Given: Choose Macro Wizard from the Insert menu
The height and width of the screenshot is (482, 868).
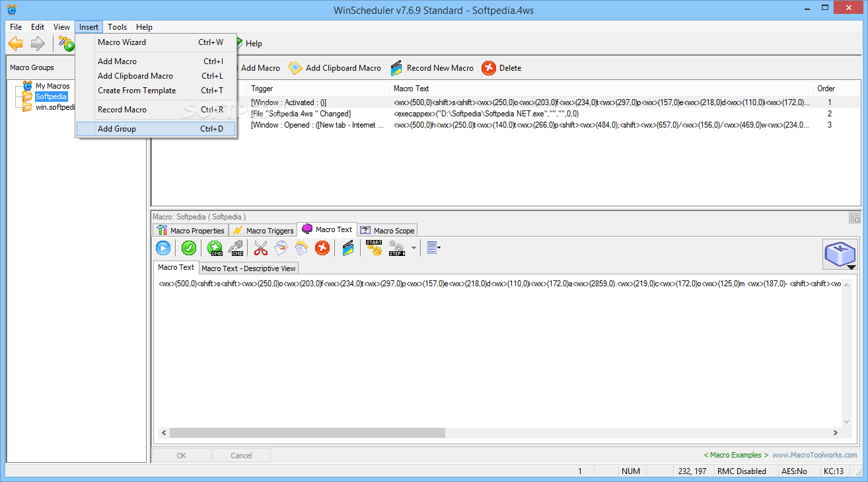Looking at the screenshot, I should 156,42.
